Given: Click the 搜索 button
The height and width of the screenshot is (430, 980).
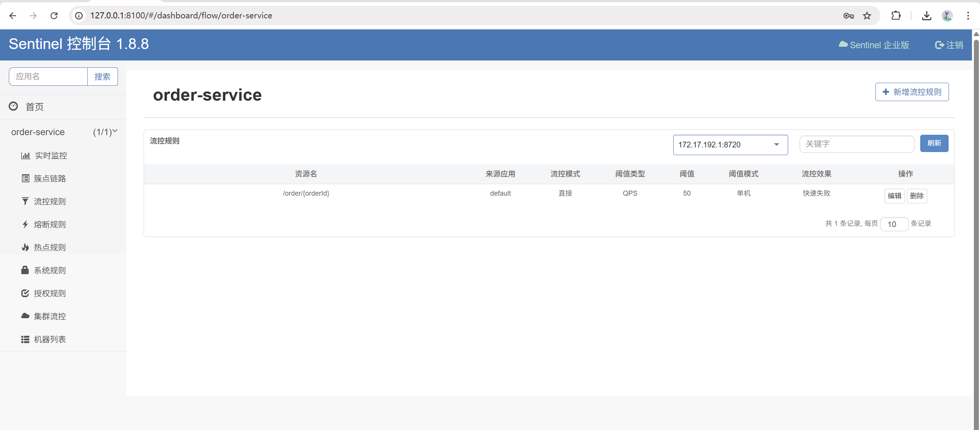Looking at the screenshot, I should click(103, 77).
